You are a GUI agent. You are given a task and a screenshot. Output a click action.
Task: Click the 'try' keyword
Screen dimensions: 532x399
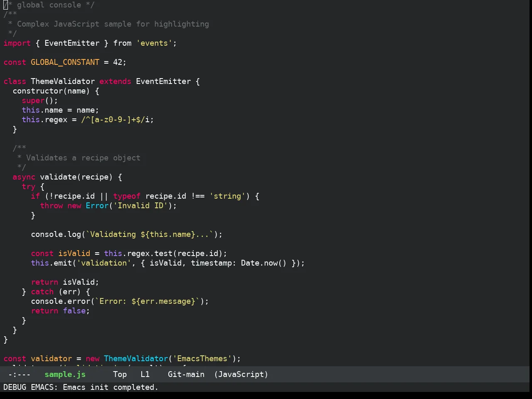[28, 187]
